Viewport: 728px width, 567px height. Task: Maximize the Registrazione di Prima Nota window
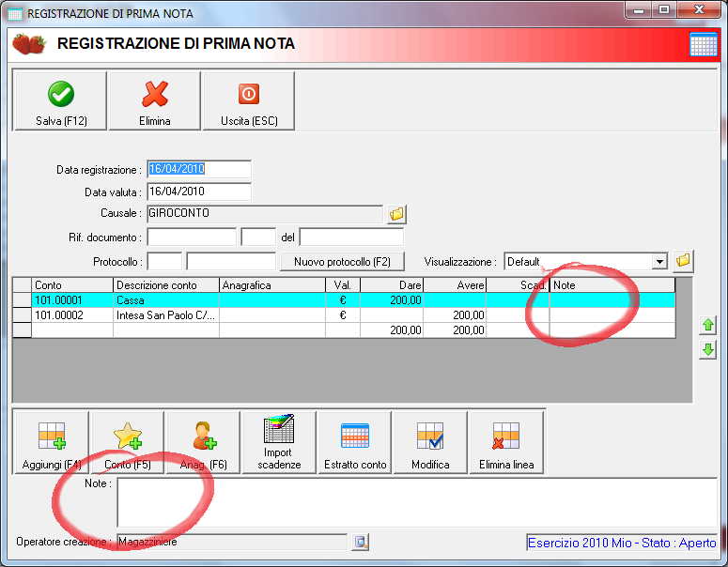[x=664, y=10]
